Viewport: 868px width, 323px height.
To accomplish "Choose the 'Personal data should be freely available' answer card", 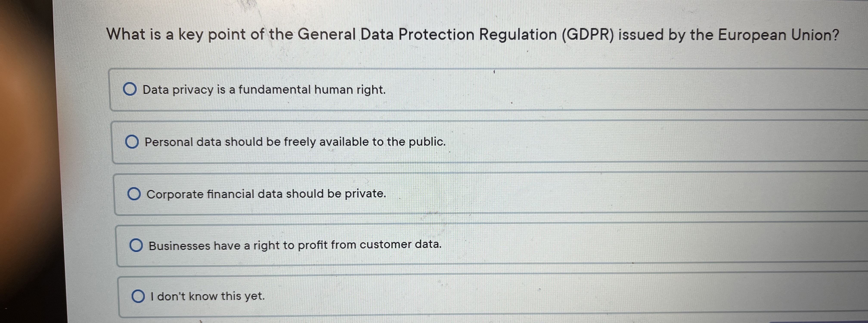I will pos(404,142).
